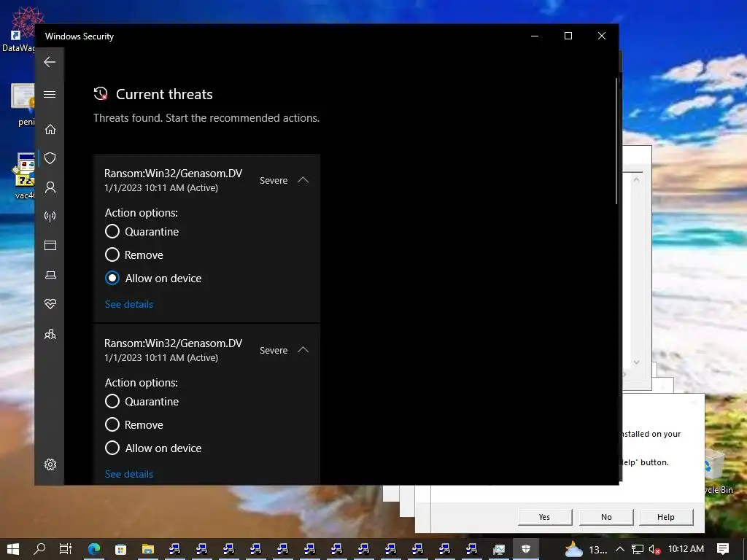Show hidden system tray icons
This screenshot has width=747, height=560.
620,549
